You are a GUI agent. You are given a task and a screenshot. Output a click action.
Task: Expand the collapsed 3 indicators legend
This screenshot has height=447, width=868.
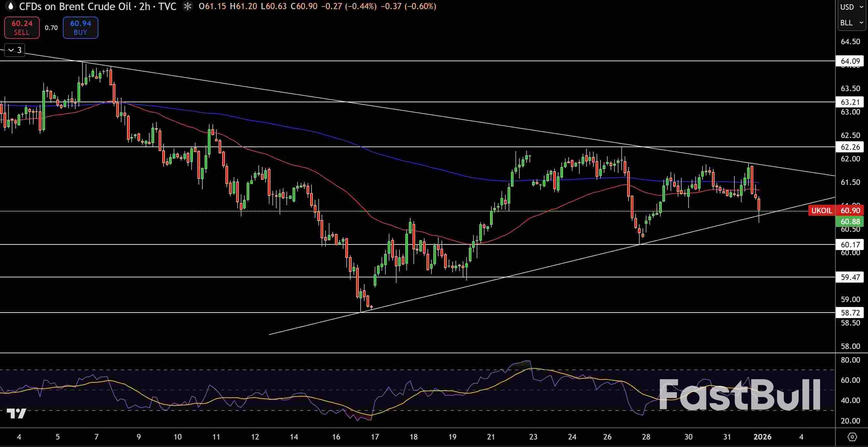pos(14,50)
